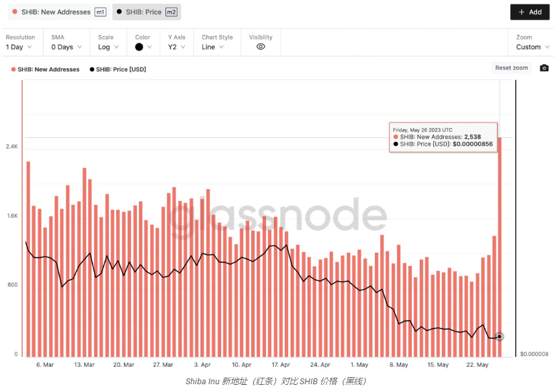Toggle SHIB: Price [USD] legend entry
Screen dimensions: 554x392
[x=117, y=69]
